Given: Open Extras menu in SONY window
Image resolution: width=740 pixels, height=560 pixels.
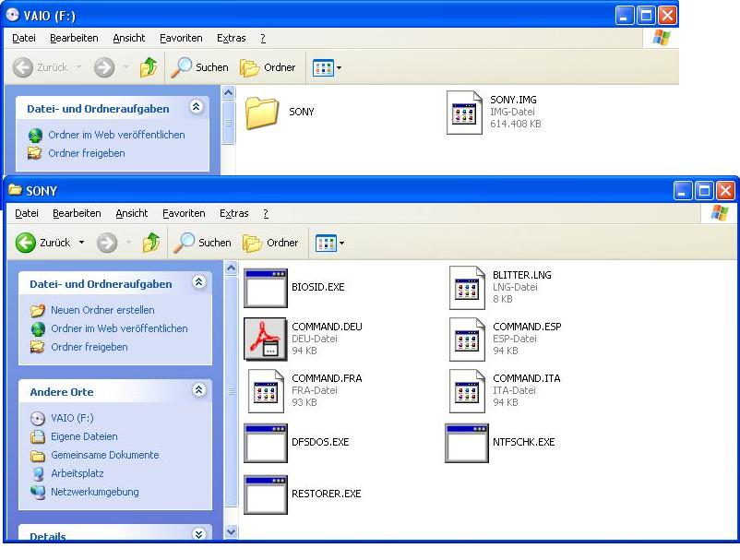Looking at the screenshot, I should [x=234, y=213].
